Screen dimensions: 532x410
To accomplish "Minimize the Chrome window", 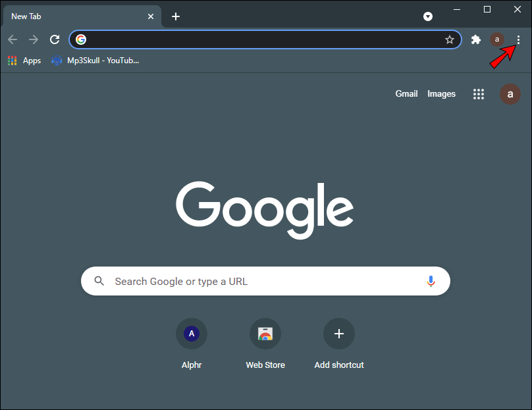I will pyautogui.click(x=457, y=9).
